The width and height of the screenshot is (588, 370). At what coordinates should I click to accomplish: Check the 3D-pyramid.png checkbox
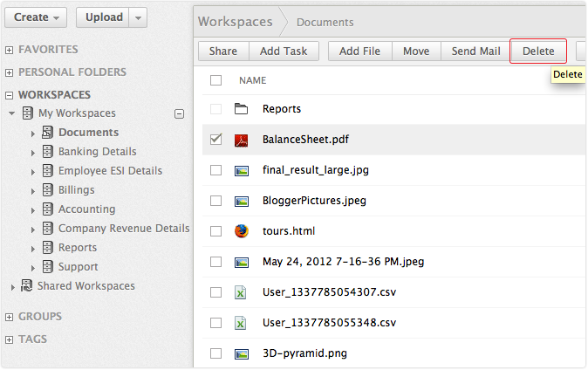click(215, 353)
